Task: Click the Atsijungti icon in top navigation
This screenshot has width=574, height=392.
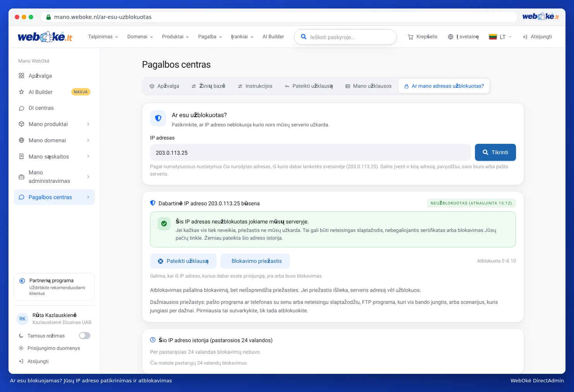Action: (x=525, y=37)
